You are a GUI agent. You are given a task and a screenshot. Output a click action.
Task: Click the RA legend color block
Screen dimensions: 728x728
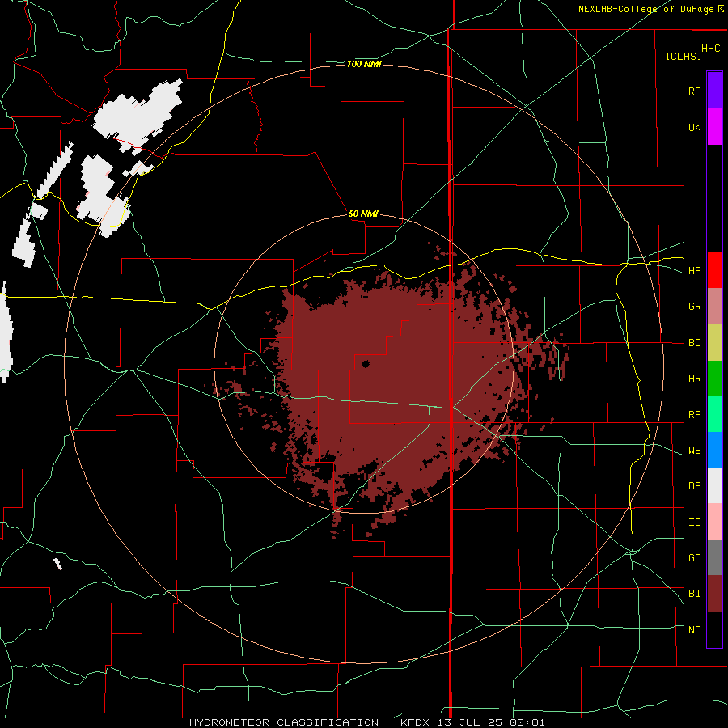(714, 414)
